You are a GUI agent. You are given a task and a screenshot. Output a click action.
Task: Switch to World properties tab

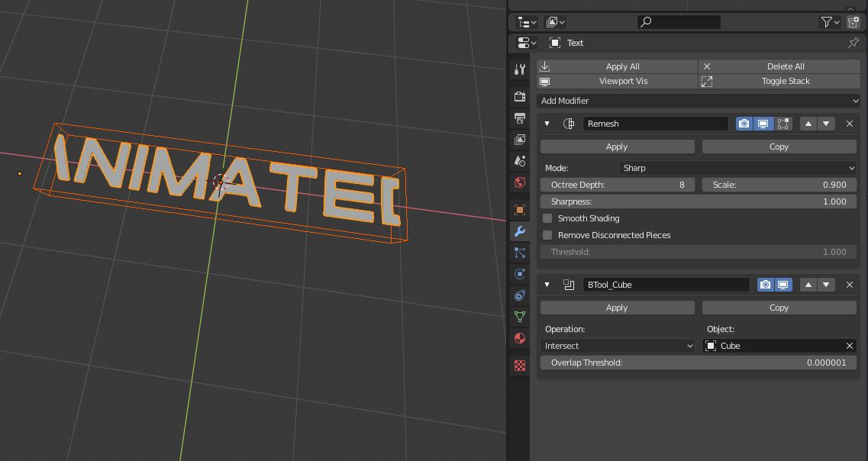520,182
